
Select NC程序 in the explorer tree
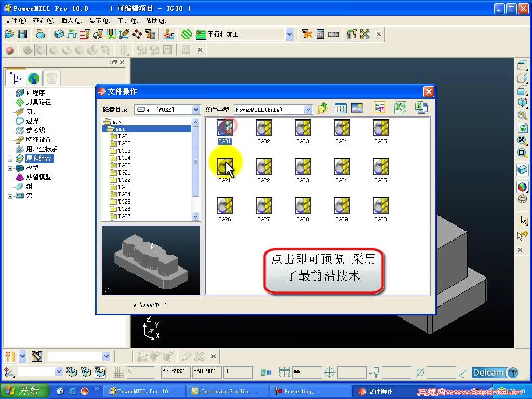pos(35,93)
